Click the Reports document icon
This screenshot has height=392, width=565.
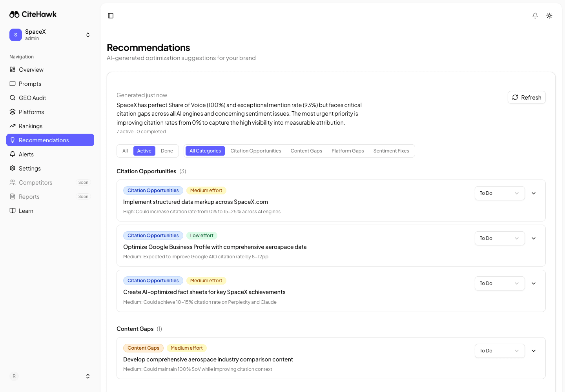coord(13,196)
